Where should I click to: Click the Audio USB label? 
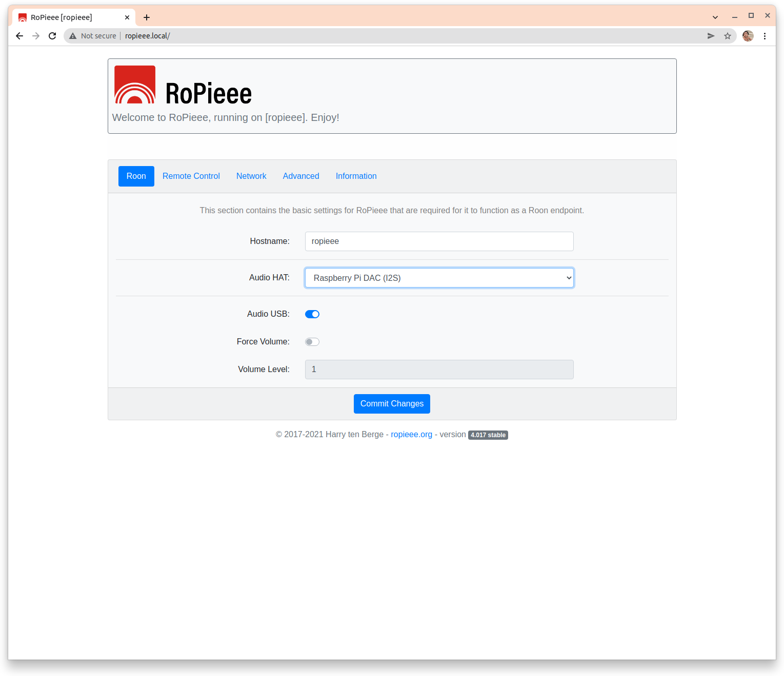tap(268, 314)
